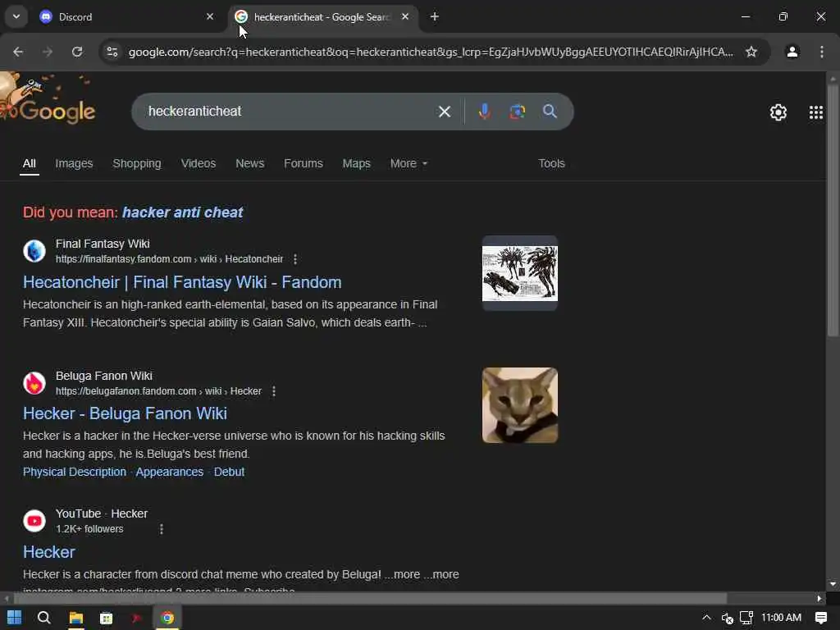
Task: Click the 11:00 AM taskbar clock
Action: click(x=781, y=618)
